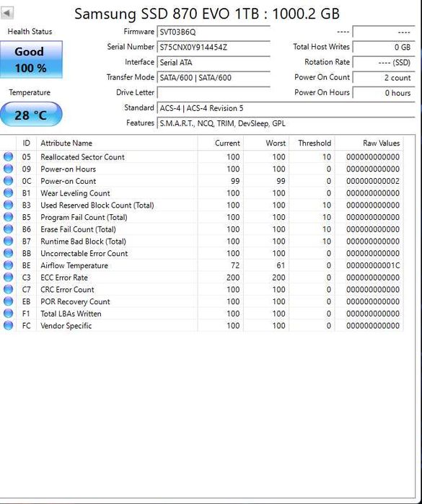Image resolution: width=422 pixels, height=504 pixels.
Task: Select Used Reserved Block Count (Total) name
Action: click(x=97, y=205)
